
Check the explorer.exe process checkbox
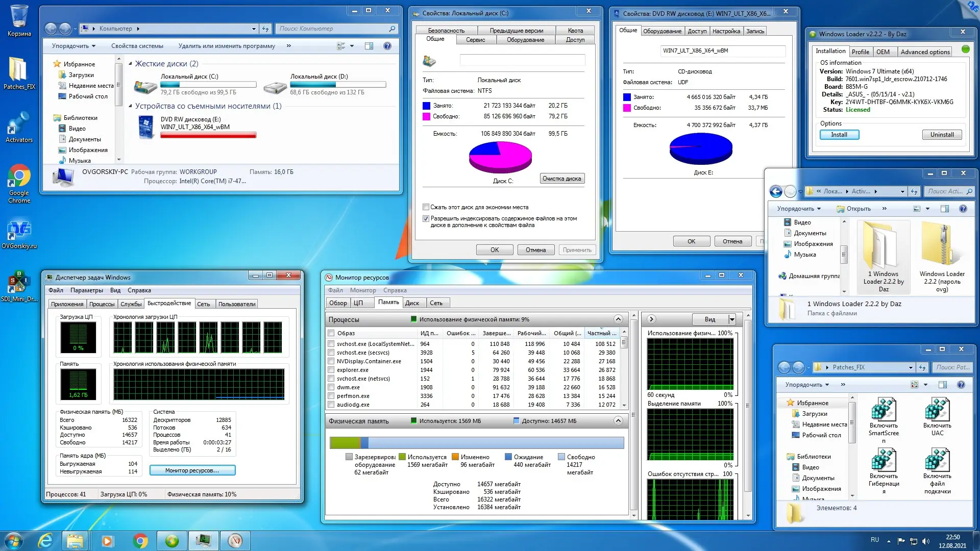[331, 370]
